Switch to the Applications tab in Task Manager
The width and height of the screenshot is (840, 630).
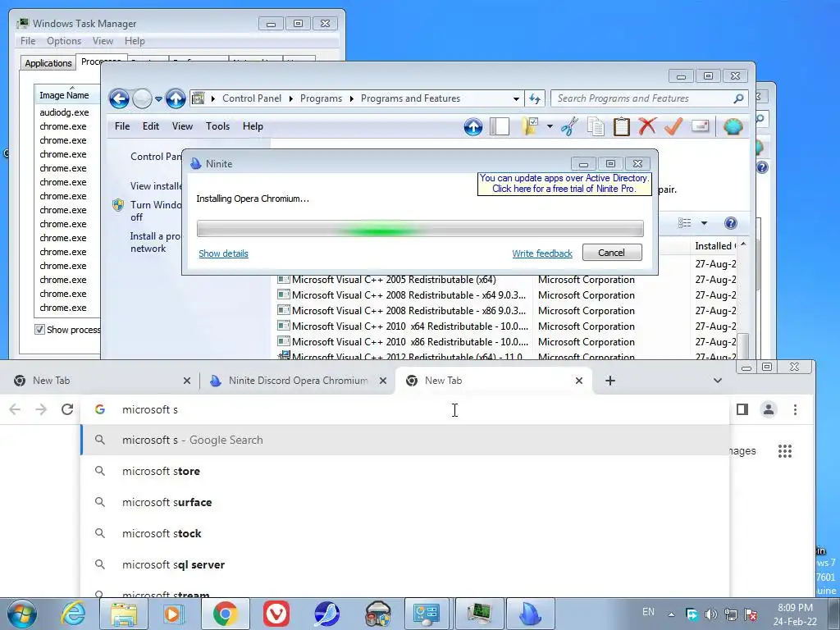pos(48,63)
